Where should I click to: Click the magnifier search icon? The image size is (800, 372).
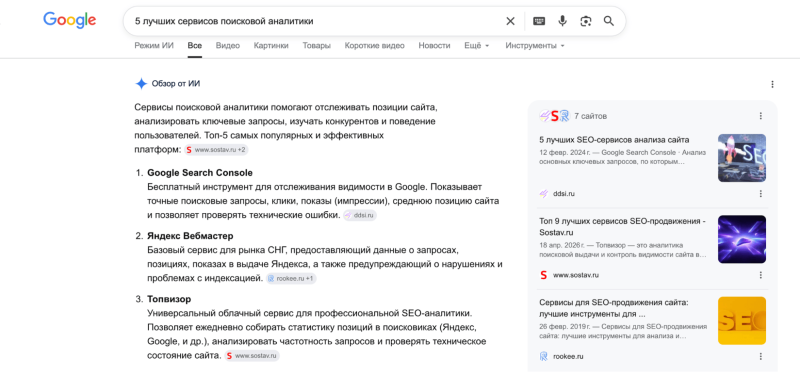pyautogui.click(x=609, y=21)
